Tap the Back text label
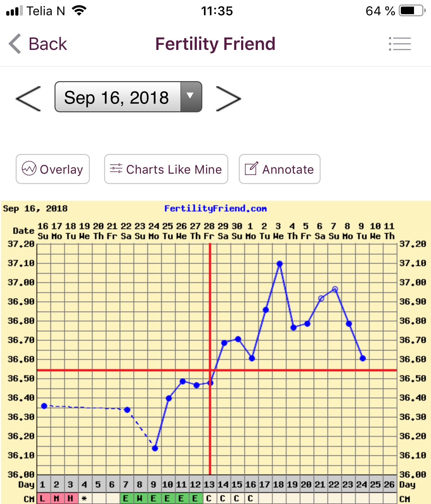The height and width of the screenshot is (504, 431). point(48,44)
